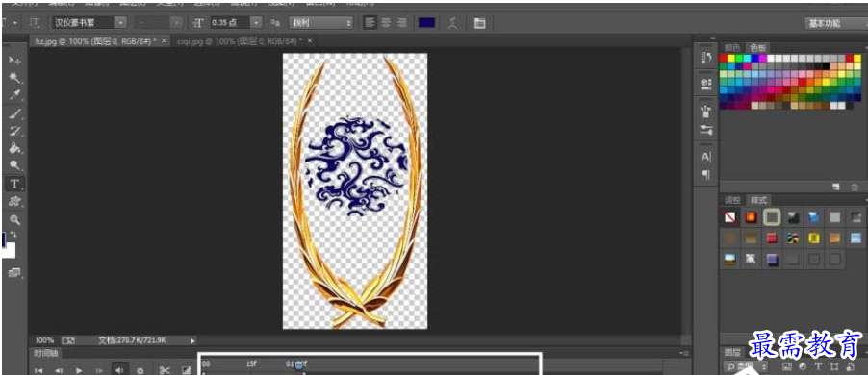Select the 时间轴 timeline tab

click(46, 353)
